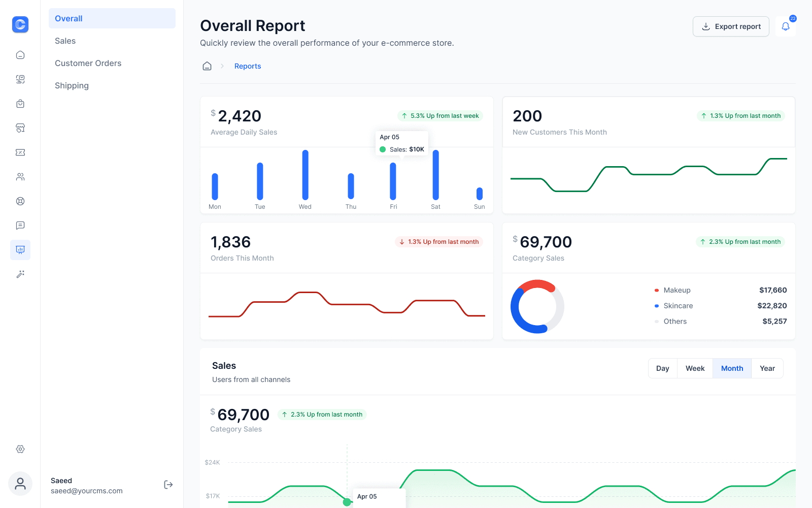Click the 2.3% badge below Sales heading
Screen dimensions: 812x508
pyautogui.click(x=322, y=415)
